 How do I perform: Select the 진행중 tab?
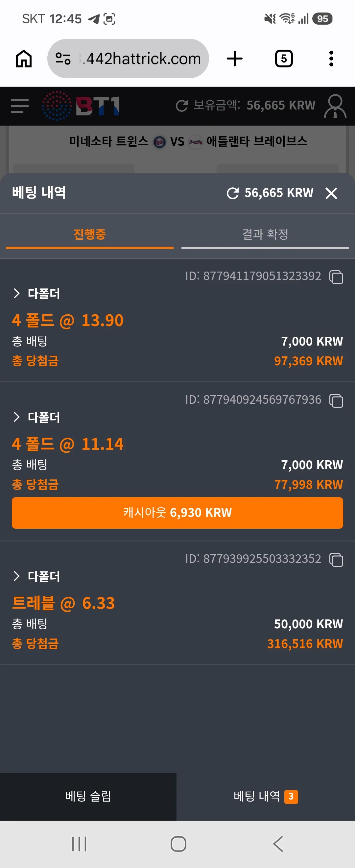(x=90, y=234)
